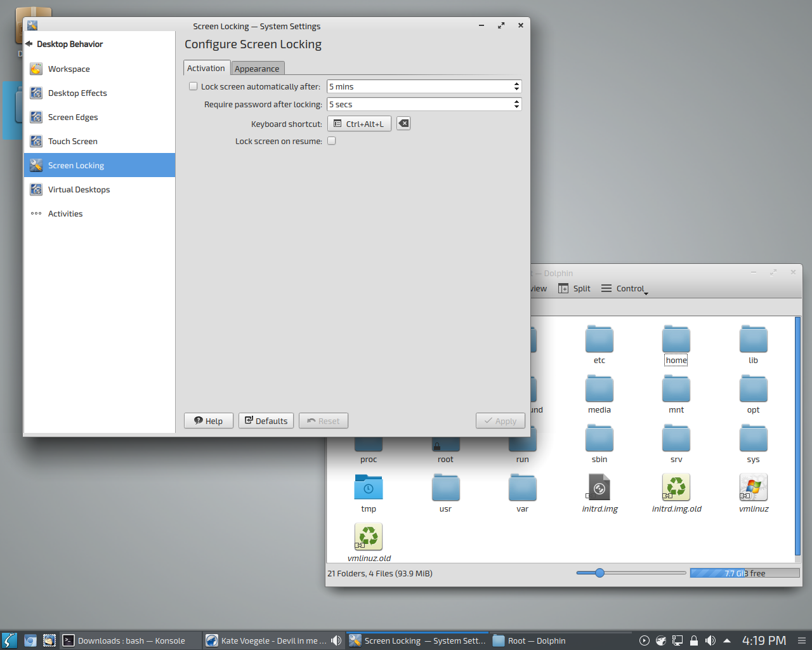The image size is (812, 650).
Task: Open the KDE application launcher
Action: pos(10,640)
